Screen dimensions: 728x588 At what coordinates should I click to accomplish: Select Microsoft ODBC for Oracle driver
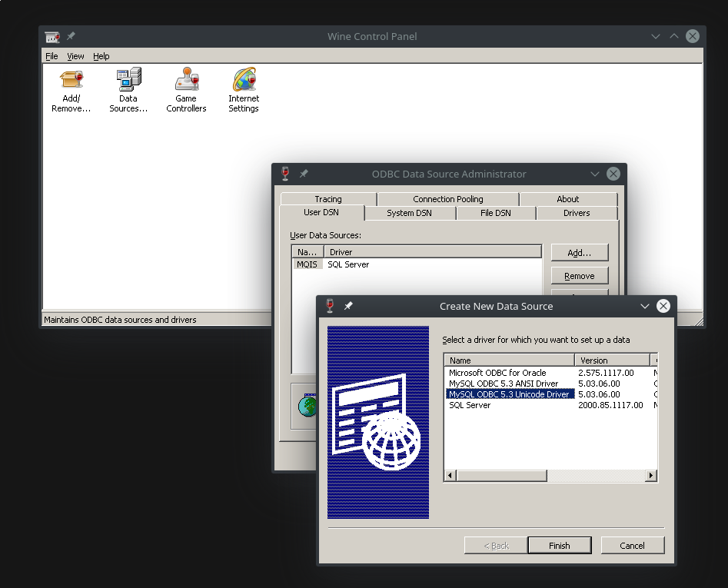tap(497, 373)
